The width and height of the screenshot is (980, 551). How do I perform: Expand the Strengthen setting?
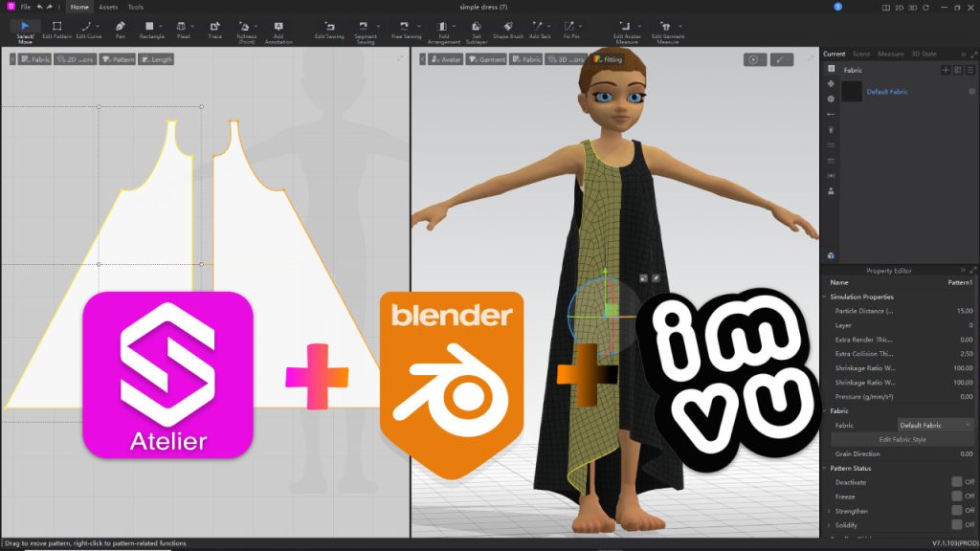[829, 510]
